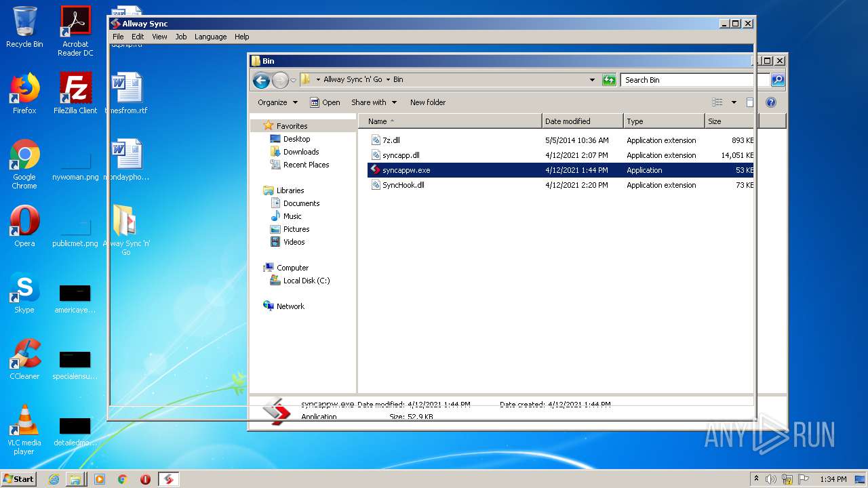Viewport: 868px width, 488px height.
Task: Click the volume icon in system tray
Action: click(x=771, y=479)
